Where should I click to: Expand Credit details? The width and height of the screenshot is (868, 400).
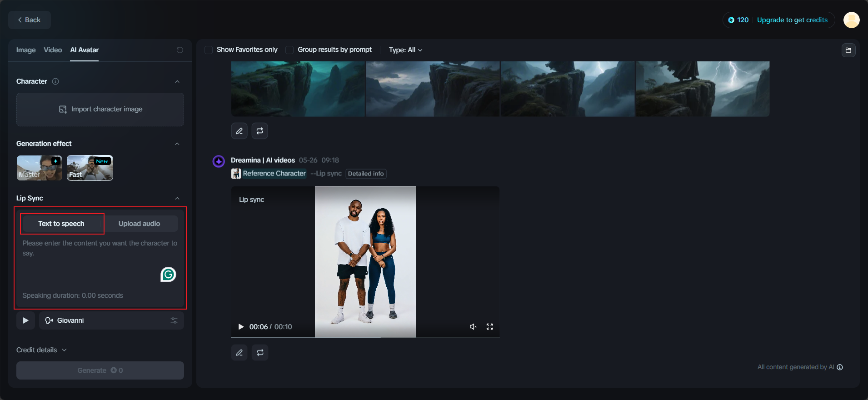42,350
